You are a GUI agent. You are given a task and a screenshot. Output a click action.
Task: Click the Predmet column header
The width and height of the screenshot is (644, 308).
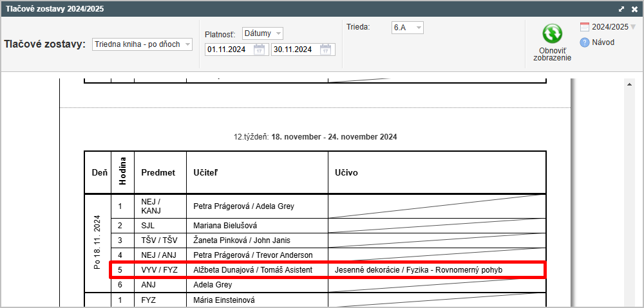click(x=158, y=173)
